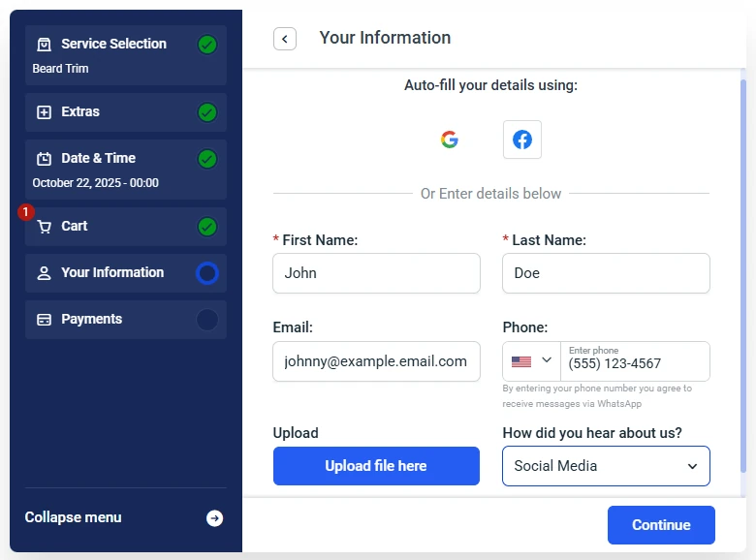This screenshot has height=560, width=756.
Task: Go to the Payments step
Action: 92,320
